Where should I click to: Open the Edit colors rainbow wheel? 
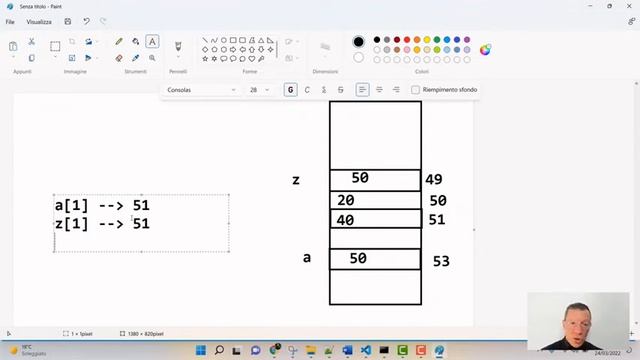[x=485, y=50]
